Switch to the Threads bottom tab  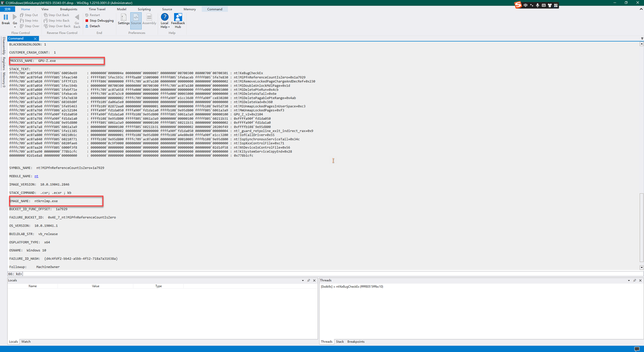pos(327,341)
